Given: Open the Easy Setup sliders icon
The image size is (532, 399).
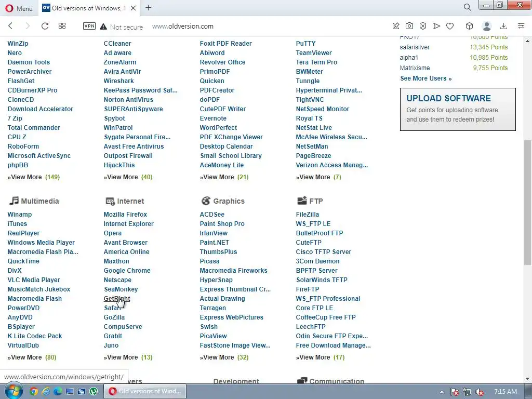Looking at the screenshot, I should pyautogui.click(x=521, y=26).
